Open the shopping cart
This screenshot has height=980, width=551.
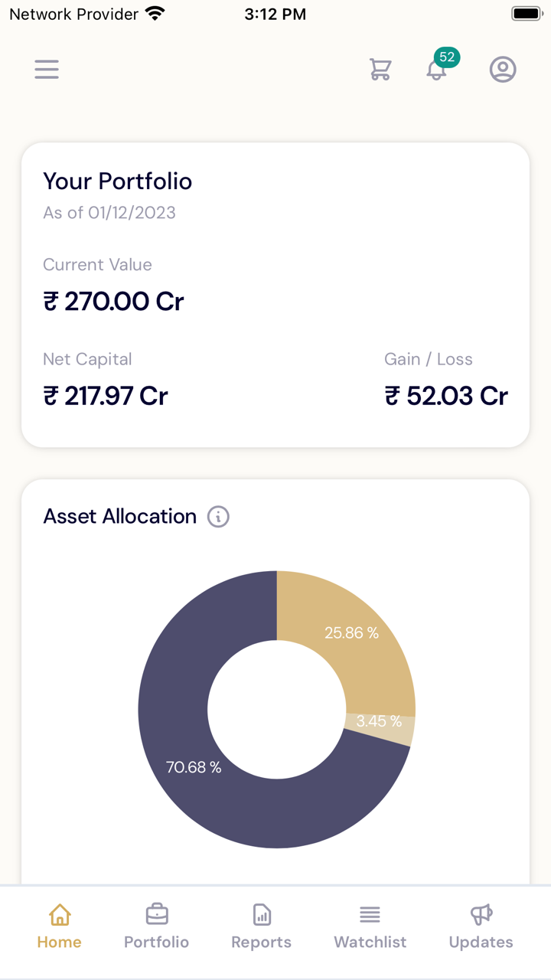(380, 70)
